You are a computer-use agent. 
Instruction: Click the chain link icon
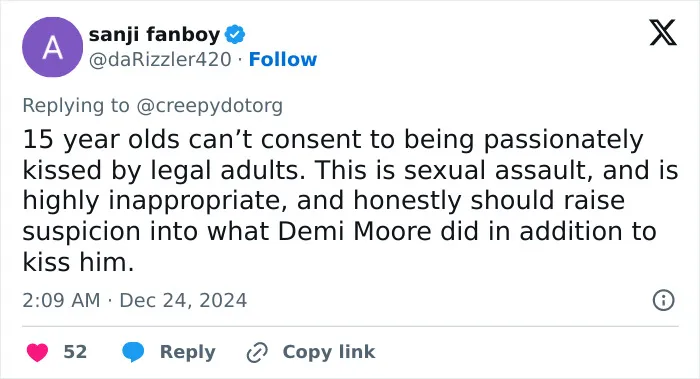pyautogui.click(x=257, y=352)
